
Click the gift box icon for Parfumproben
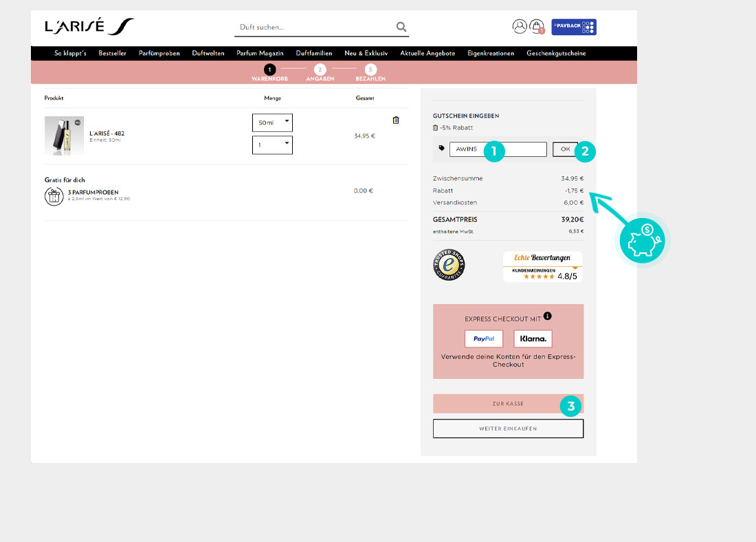pos(54,197)
